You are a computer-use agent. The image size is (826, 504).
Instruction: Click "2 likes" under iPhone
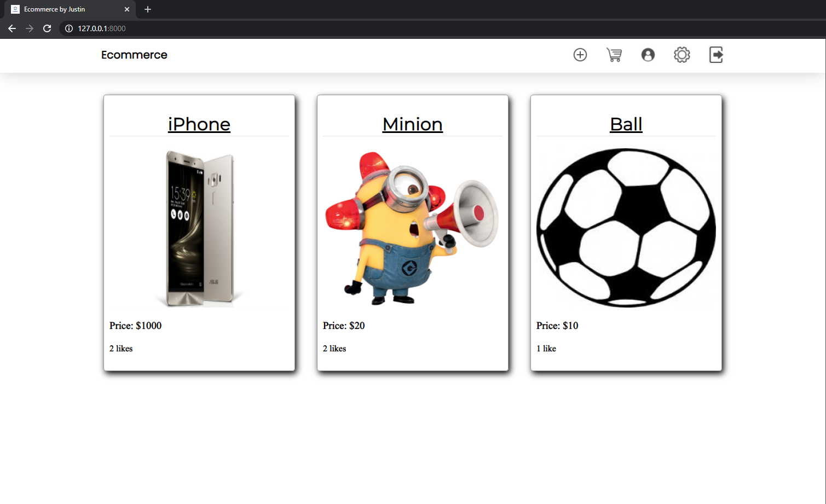point(121,349)
